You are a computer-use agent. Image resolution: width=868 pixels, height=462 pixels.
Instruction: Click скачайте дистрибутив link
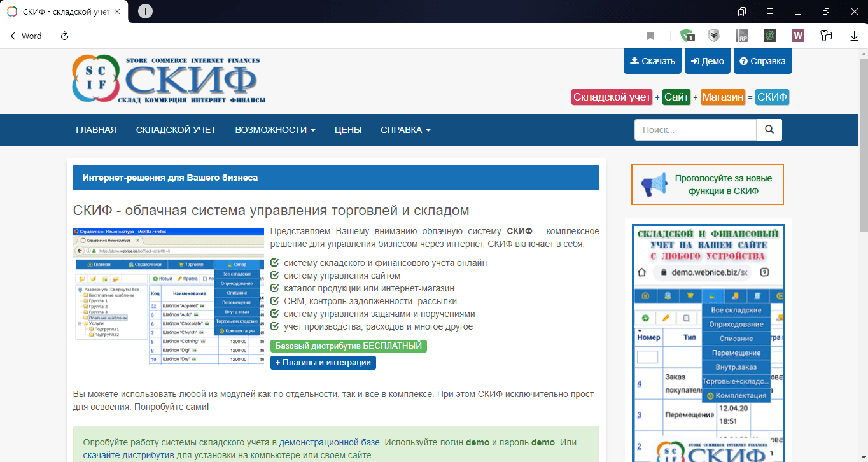[129, 456]
